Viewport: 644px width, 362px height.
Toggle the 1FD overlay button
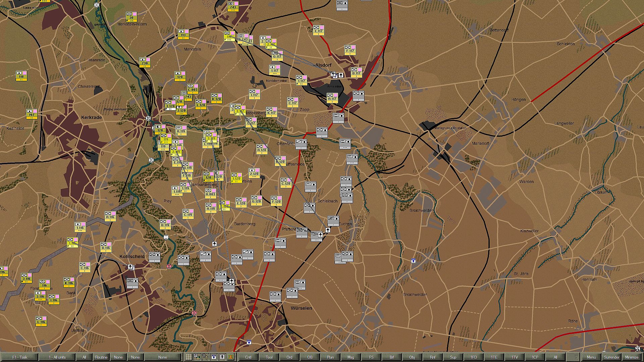point(473,357)
